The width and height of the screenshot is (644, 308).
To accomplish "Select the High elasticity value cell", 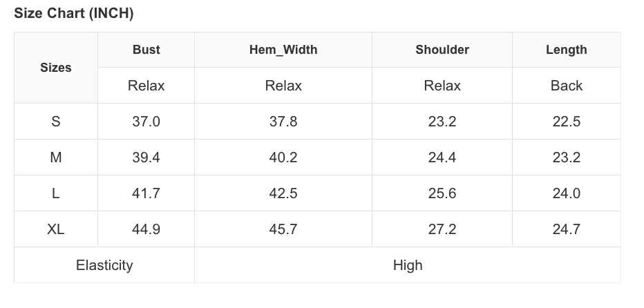I will (x=408, y=265).
